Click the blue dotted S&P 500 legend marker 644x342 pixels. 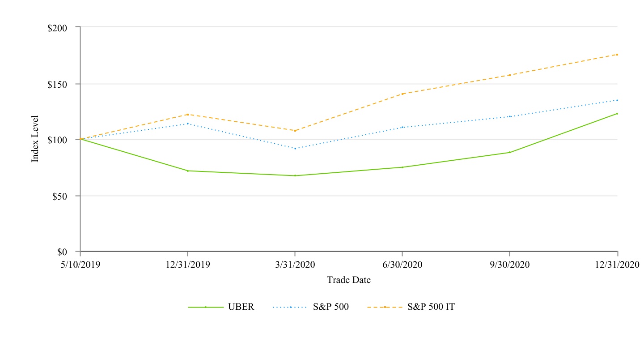tap(291, 307)
